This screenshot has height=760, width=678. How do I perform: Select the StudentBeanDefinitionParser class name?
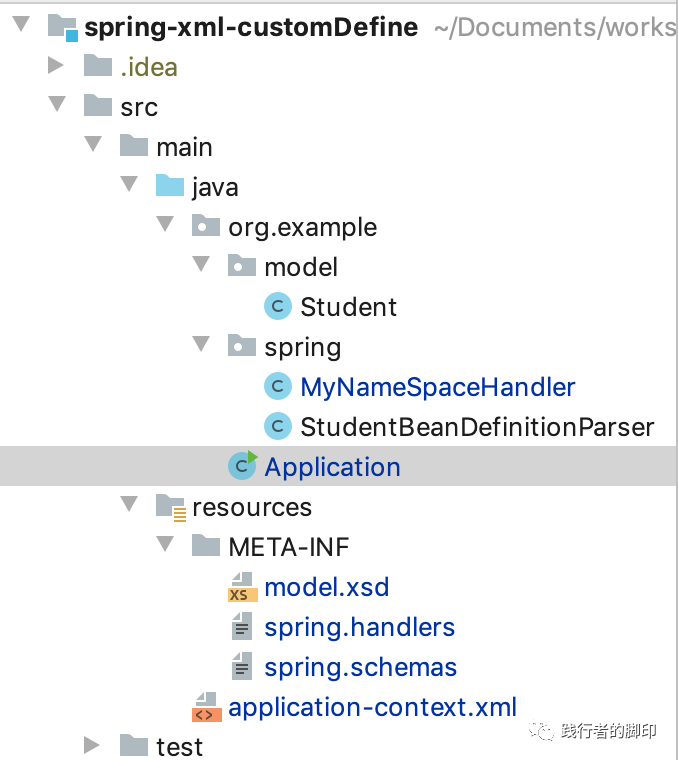[x=477, y=427]
